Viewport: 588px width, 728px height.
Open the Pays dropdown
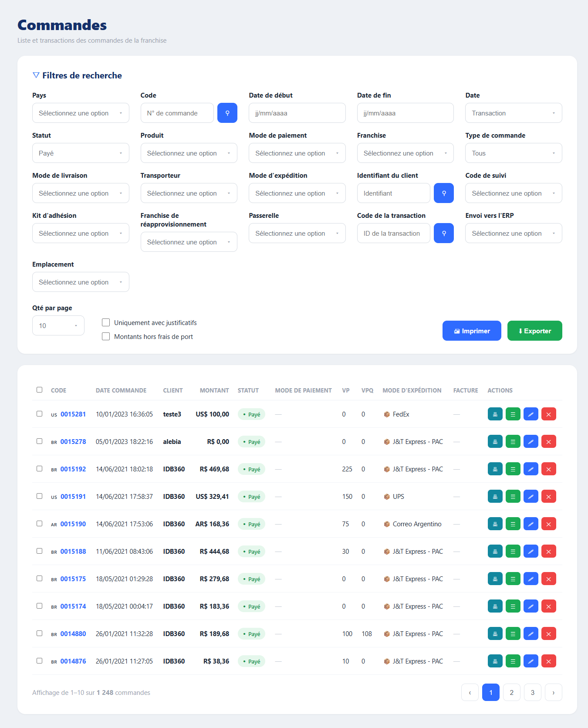point(81,113)
